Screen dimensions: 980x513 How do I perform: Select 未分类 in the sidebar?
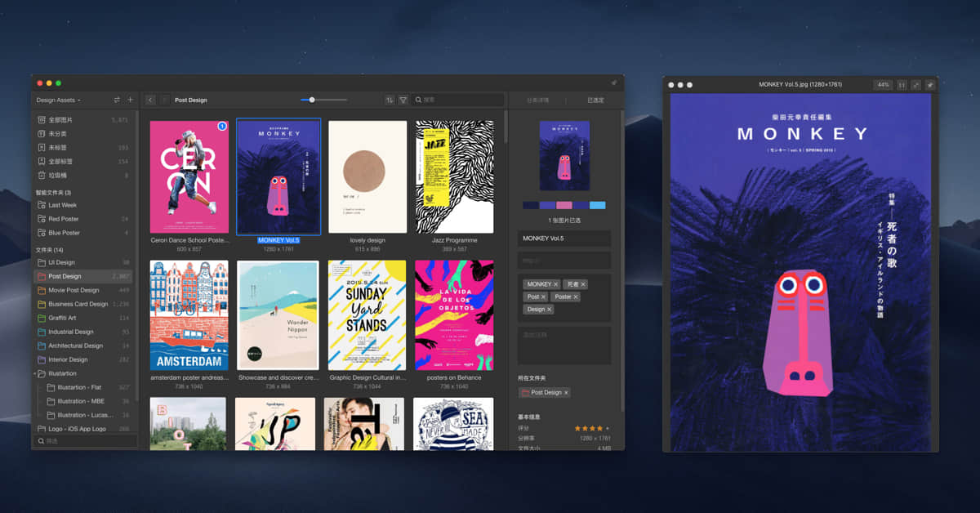coord(83,134)
